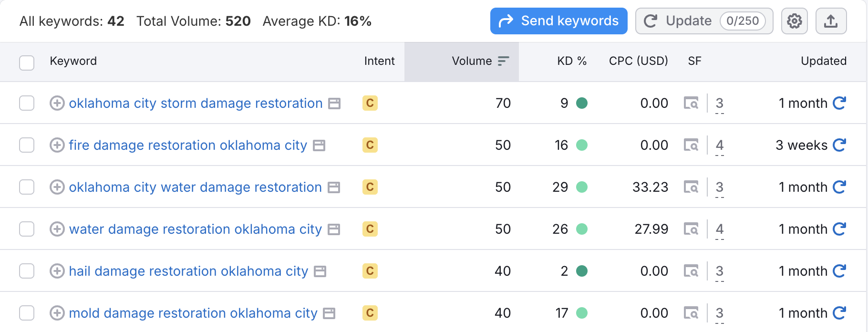Viewport: 868px width, 332px height.
Task: Click the SF value 3 on storm damage row
Action: click(719, 104)
